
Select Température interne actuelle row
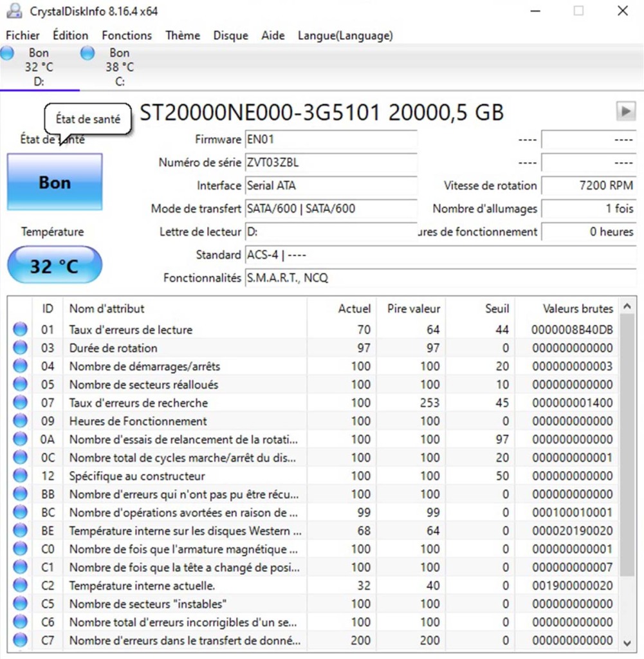point(313,585)
